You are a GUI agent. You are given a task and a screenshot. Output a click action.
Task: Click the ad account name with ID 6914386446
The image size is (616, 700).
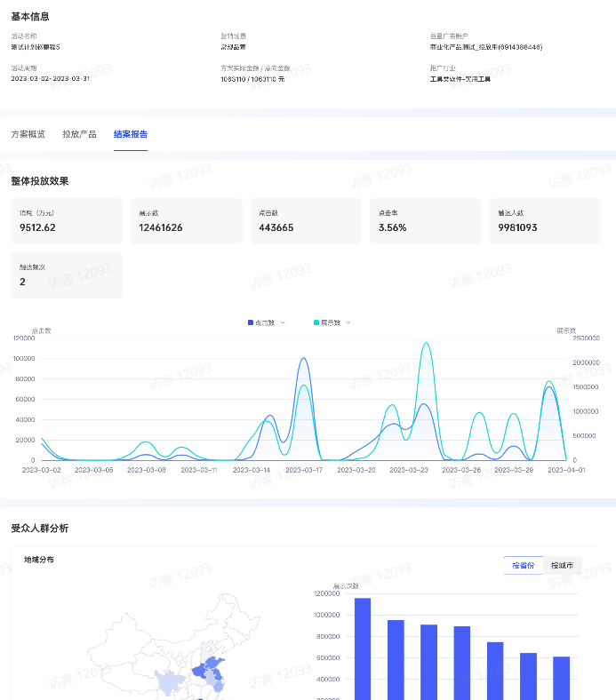pyautogui.click(x=486, y=47)
